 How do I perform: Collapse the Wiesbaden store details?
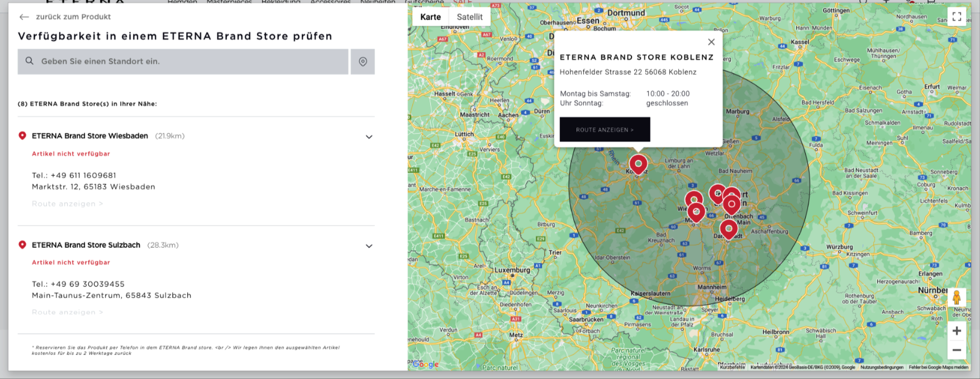pyautogui.click(x=369, y=137)
